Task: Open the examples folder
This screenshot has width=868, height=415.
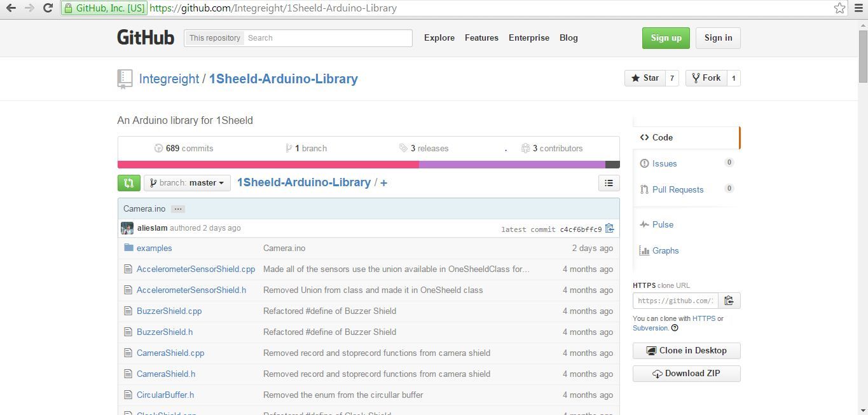Action: tap(154, 248)
